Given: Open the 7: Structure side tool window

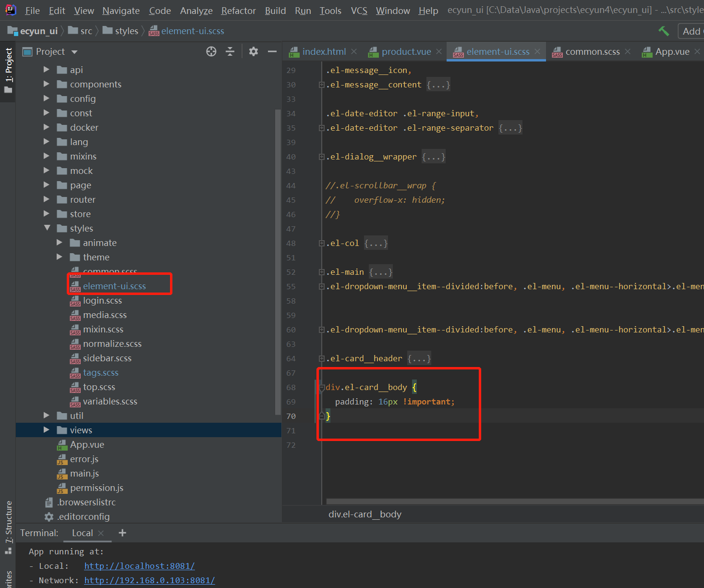Looking at the screenshot, I should 8,527.
